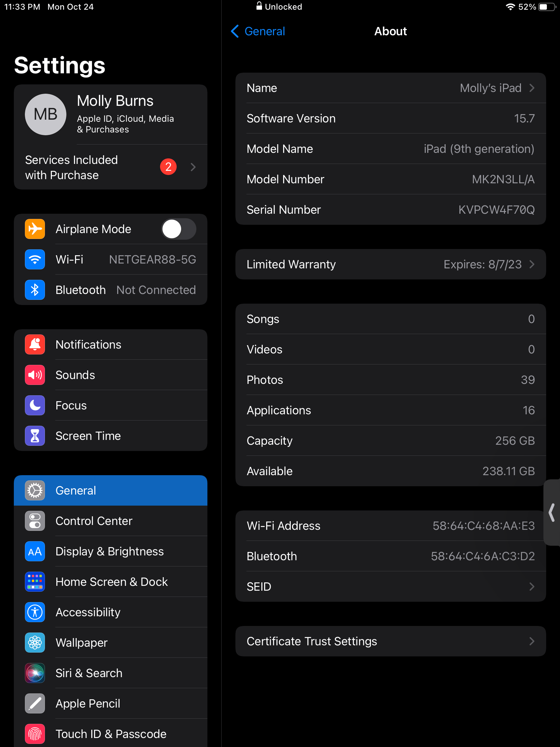Expand the SEID row chevron
Viewport: 560px width, 747px height.
531,587
